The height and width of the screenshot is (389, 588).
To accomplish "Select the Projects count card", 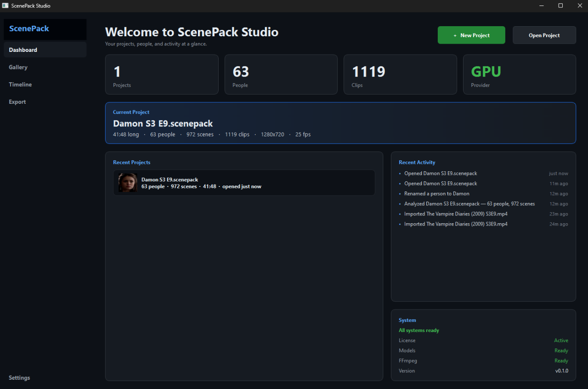I will 162,75.
